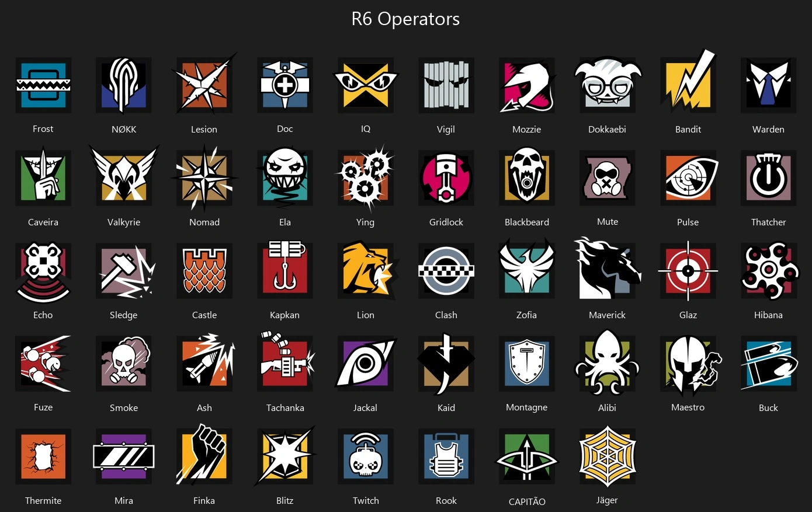Pick the Lion operator icon
Screen dimensions: 812x512
click(367, 270)
